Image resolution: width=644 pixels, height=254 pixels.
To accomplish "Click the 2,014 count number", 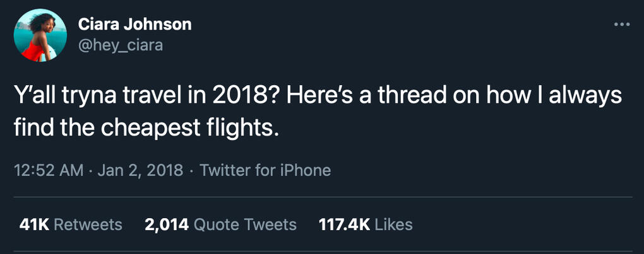I will point(167,224).
